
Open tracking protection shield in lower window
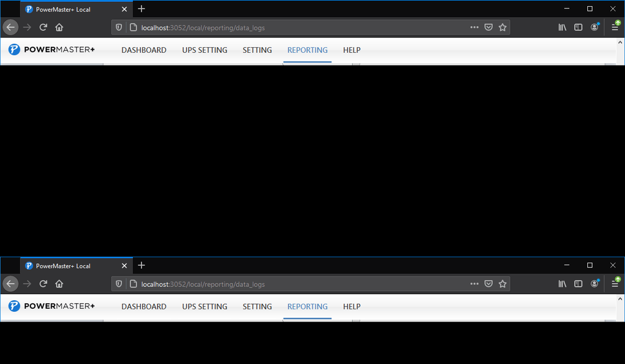119,284
